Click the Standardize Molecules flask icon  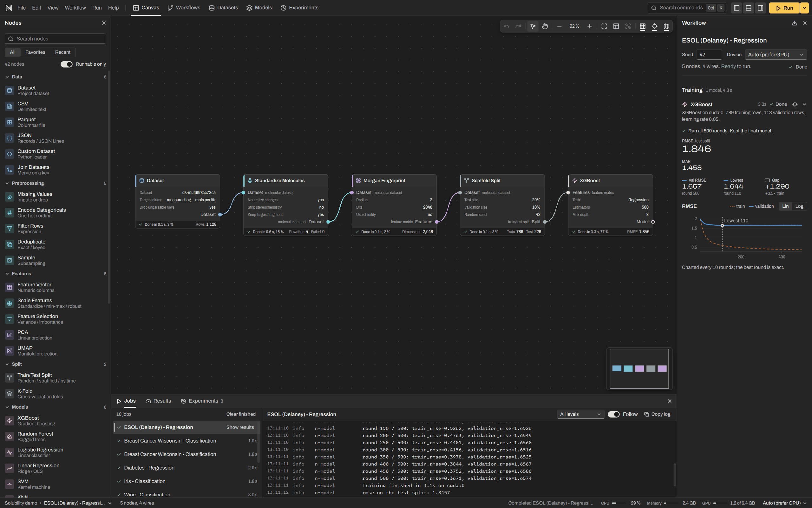[250, 180]
